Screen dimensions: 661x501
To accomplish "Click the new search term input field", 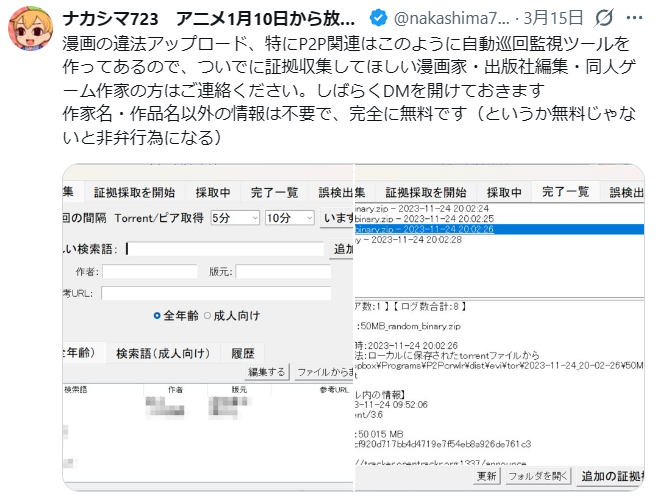I will click(225, 249).
